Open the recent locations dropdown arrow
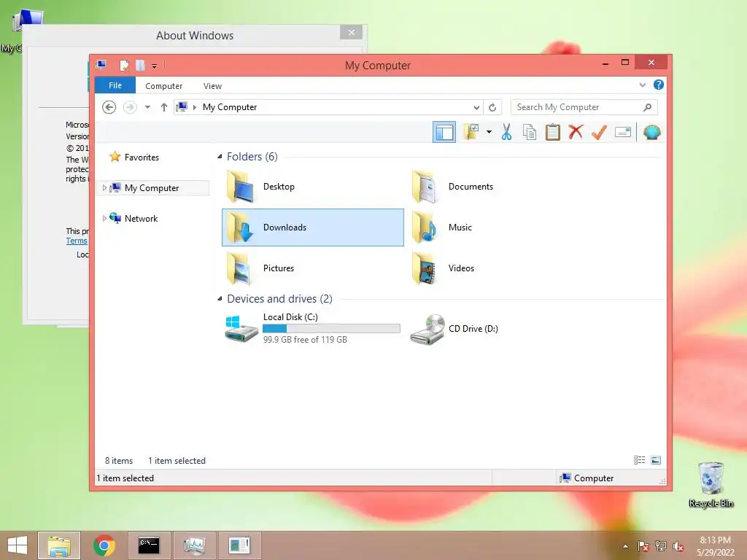Image resolution: width=747 pixels, height=560 pixels. click(x=147, y=107)
